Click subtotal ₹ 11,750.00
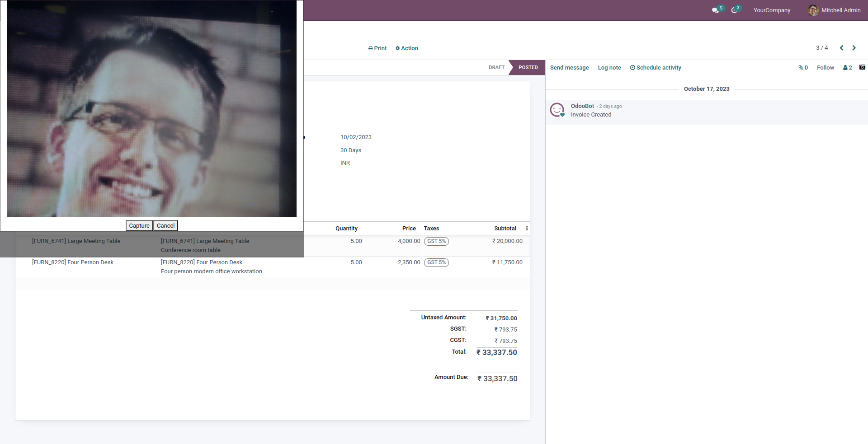The width and height of the screenshot is (868, 444). coord(507,262)
